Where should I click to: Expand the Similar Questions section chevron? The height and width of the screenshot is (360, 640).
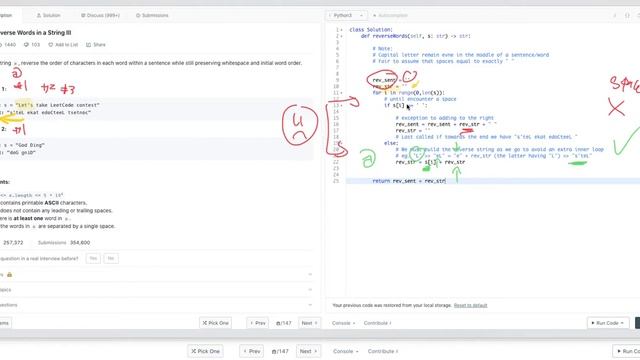click(x=310, y=305)
